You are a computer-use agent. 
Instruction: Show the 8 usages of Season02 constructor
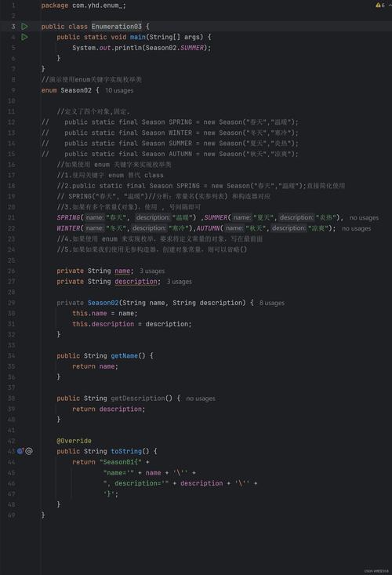[x=272, y=303]
